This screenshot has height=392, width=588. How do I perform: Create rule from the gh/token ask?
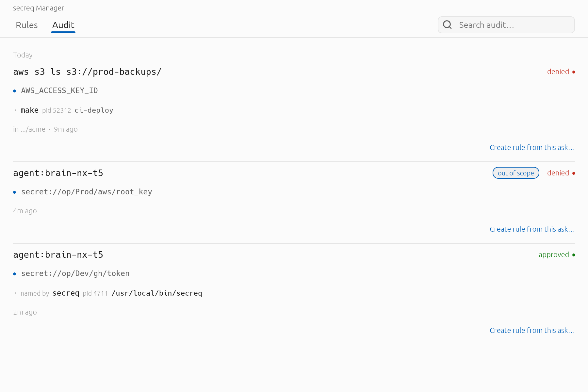[532, 330]
